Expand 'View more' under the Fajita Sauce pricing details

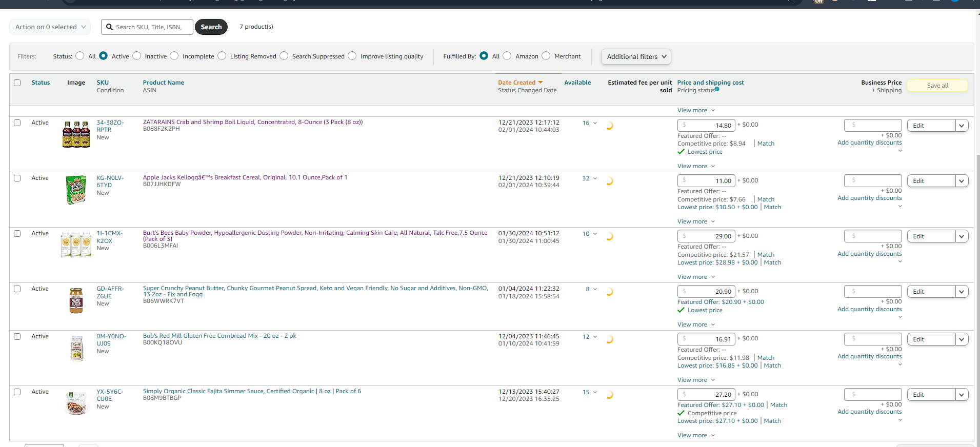pos(696,435)
